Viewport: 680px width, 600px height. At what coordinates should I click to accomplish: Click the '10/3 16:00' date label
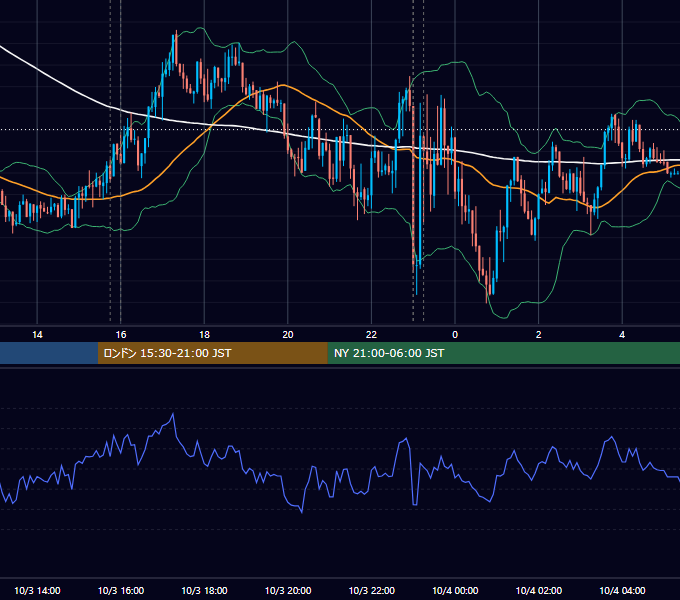click(x=121, y=590)
